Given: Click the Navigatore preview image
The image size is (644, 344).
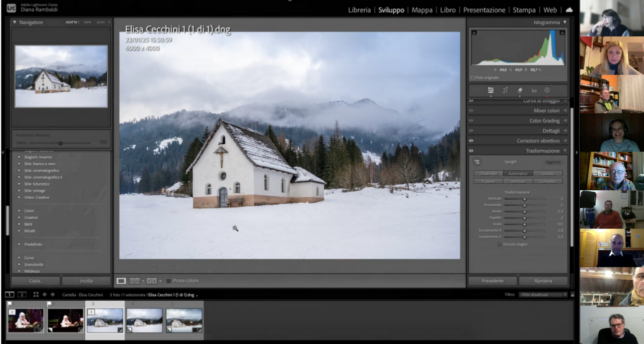Looking at the screenshot, I should 61,76.
